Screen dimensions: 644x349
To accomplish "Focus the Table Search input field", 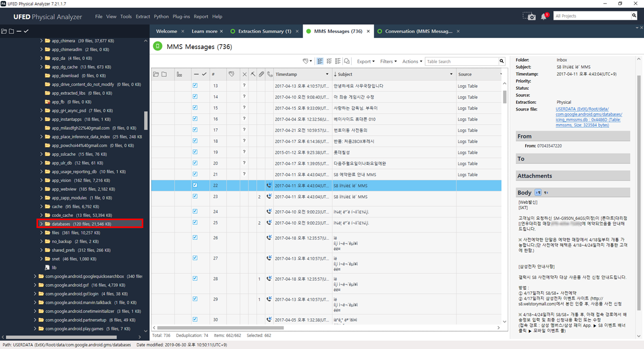I will click(462, 61).
